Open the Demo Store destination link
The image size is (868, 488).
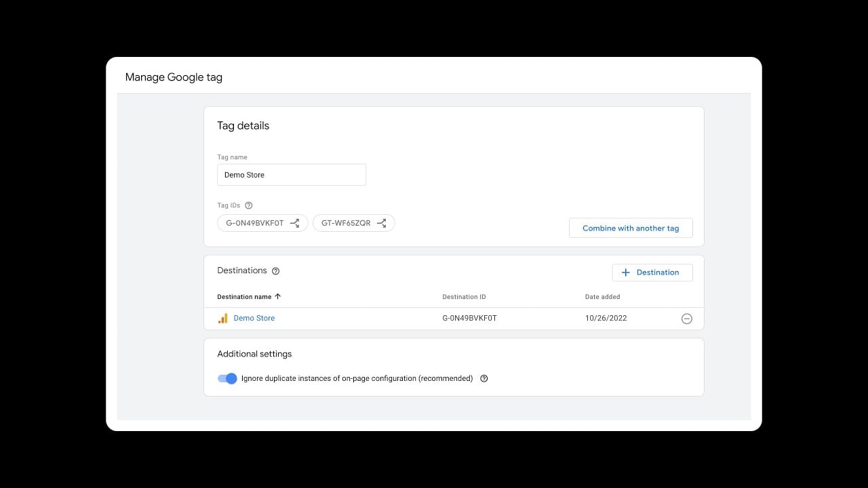pos(254,319)
